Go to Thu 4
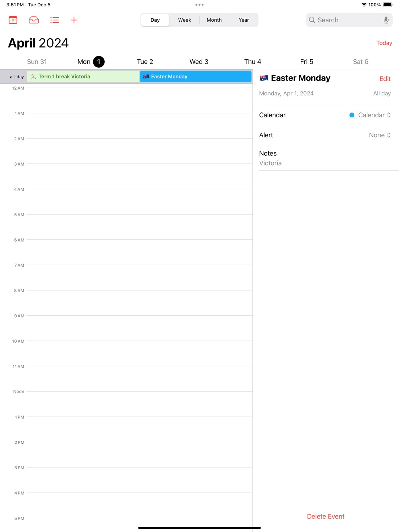The height and width of the screenshot is (532, 399). pos(253,62)
